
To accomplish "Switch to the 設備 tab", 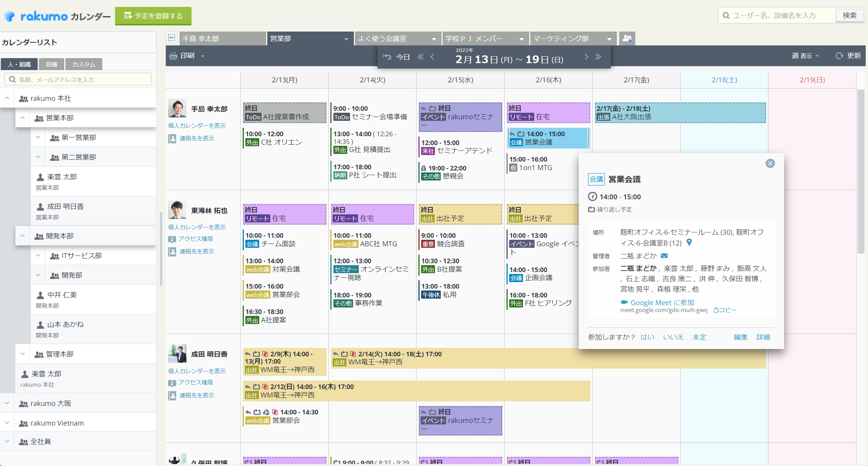I will [x=52, y=64].
